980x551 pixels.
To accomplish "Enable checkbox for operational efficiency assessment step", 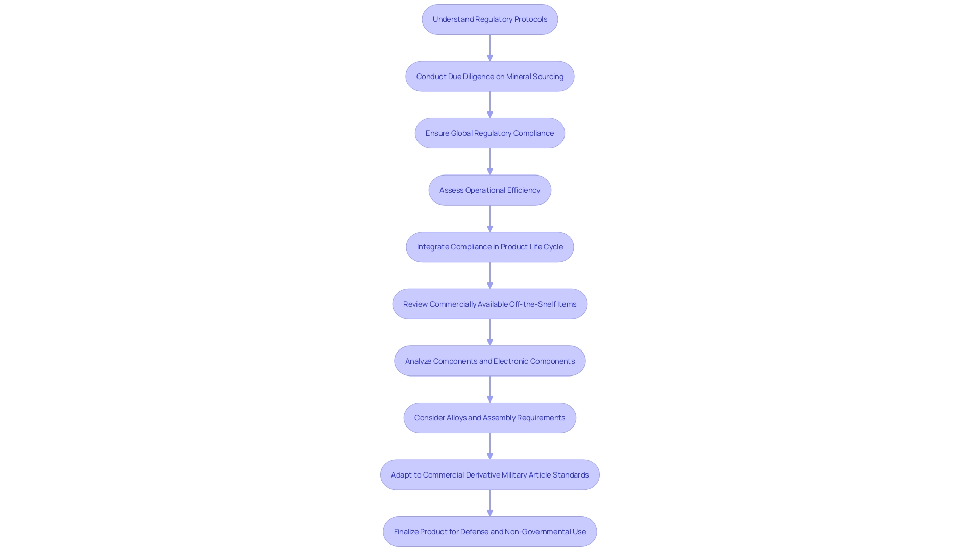I will [x=489, y=190].
